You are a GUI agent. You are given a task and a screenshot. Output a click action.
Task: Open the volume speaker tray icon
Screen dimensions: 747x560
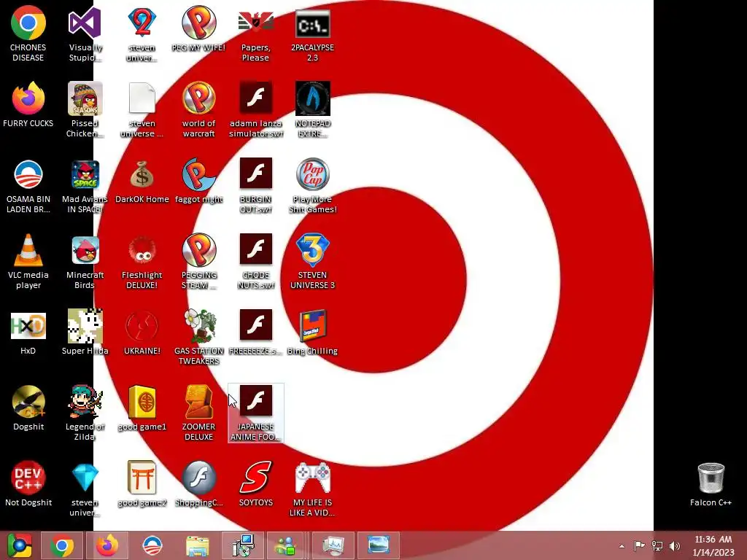[x=675, y=545]
